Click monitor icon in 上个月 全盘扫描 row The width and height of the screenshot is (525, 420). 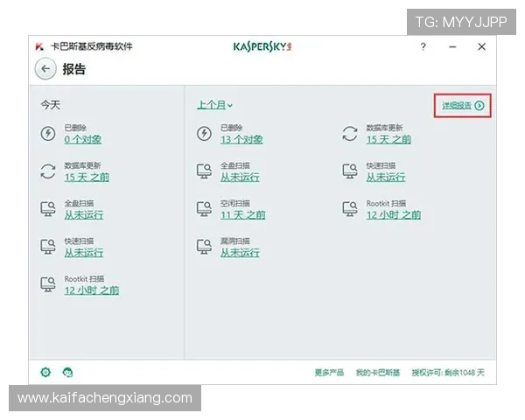[204, 171]
